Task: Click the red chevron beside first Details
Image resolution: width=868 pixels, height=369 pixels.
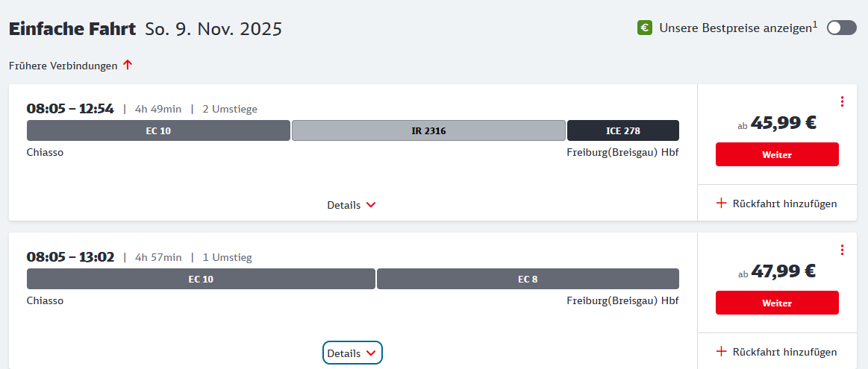Action: coord(371,205)
